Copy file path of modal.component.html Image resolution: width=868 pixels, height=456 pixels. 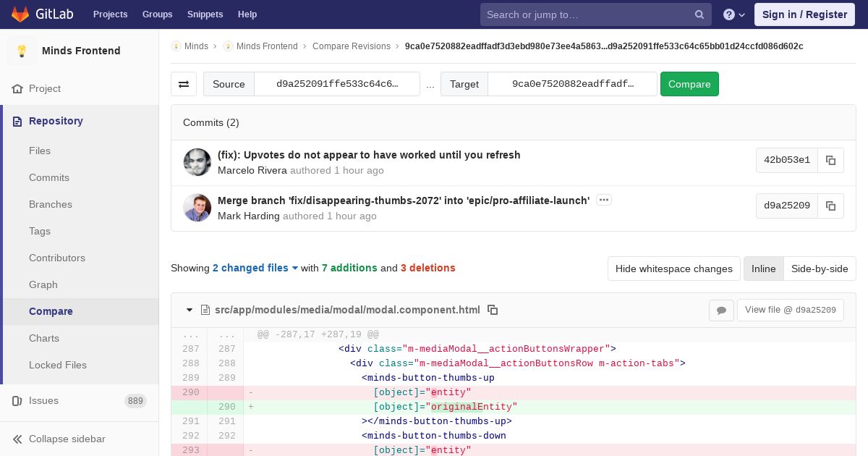pyautogui.click(x=493, y=310)
